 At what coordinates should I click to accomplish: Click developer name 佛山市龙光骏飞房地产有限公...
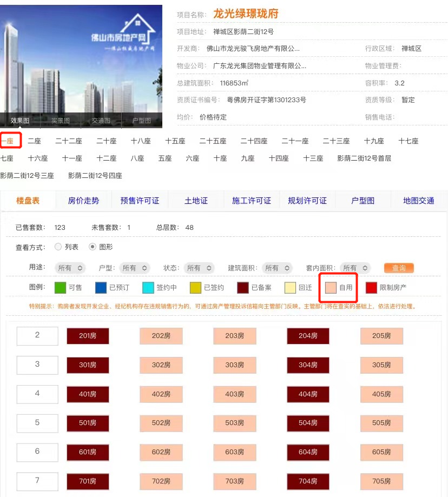click(x=253, y=49)
